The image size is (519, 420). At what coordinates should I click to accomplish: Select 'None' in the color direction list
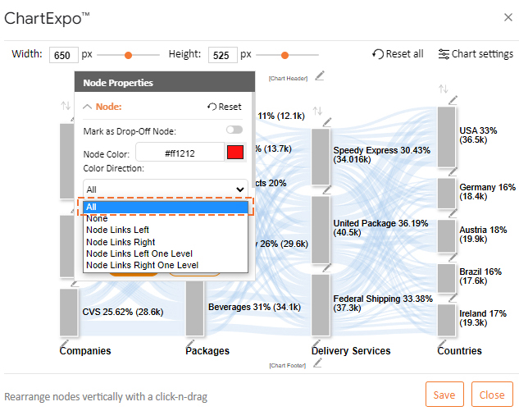(166, 218)
